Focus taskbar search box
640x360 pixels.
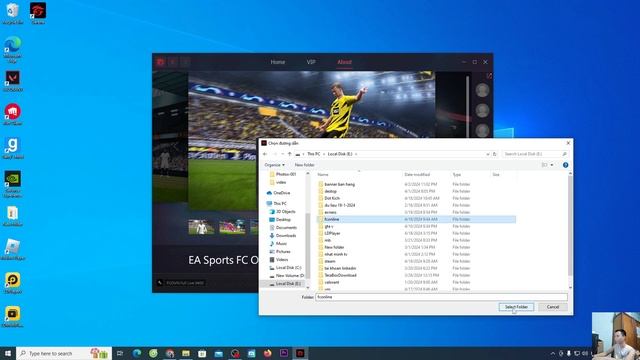tap(64, 353)
